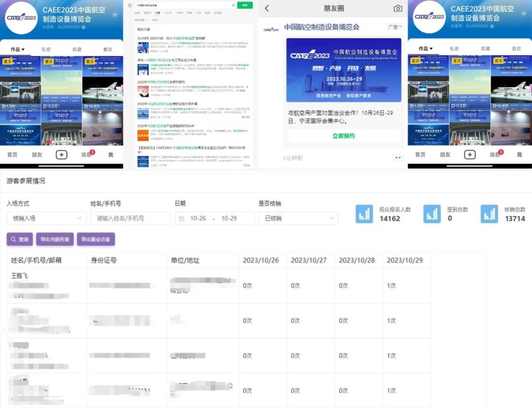Click the chart icon beside 核销总数

pos(489,214)
